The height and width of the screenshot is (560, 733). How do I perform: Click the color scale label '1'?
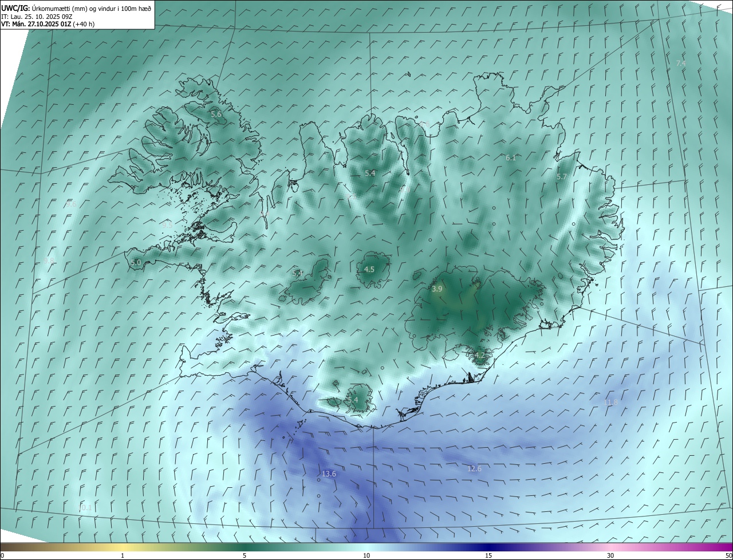click(123, 555)
